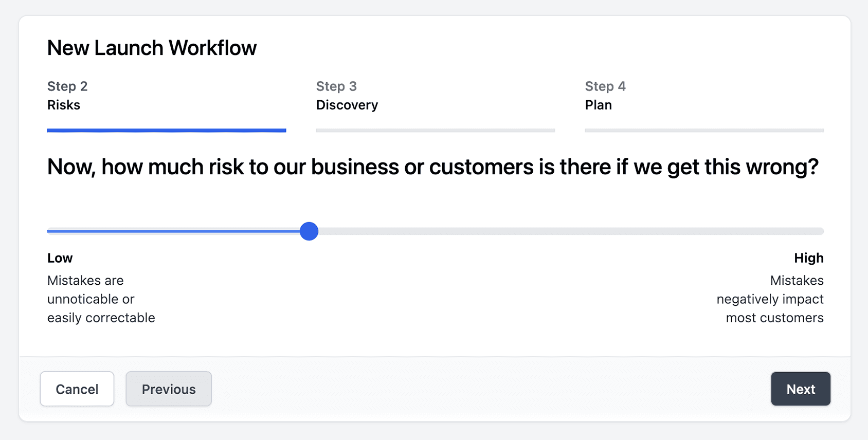Click the gray progress bar under Discovery
The image size is (868, 440).
pyautogui.click(x=436, y=131)
